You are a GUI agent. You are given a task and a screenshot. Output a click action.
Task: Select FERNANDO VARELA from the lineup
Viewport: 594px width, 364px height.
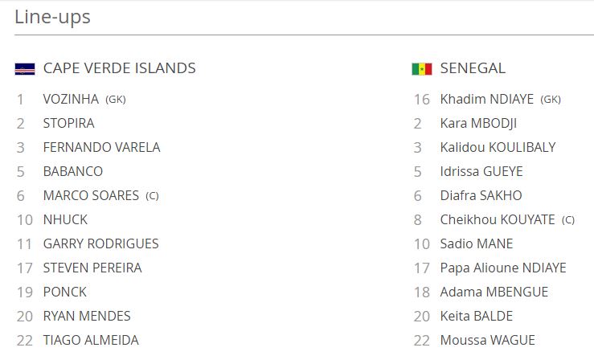click(101, 147)
